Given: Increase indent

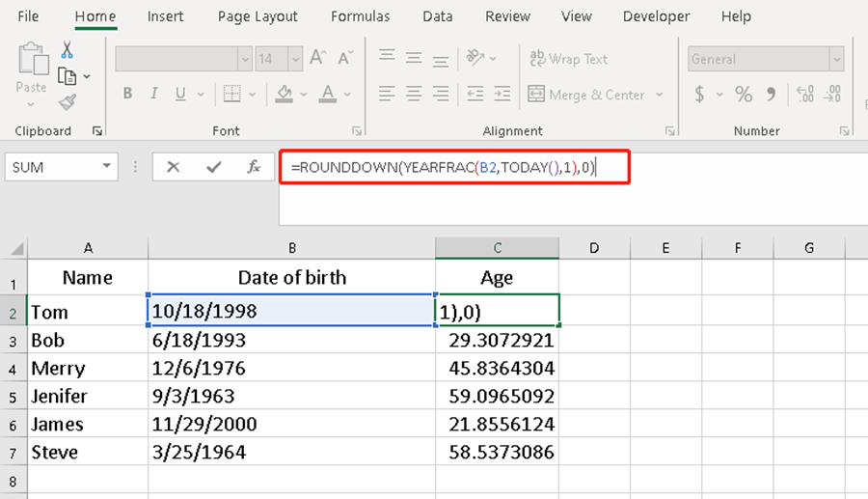Looking at the screenshot, I should click(502, 94).
